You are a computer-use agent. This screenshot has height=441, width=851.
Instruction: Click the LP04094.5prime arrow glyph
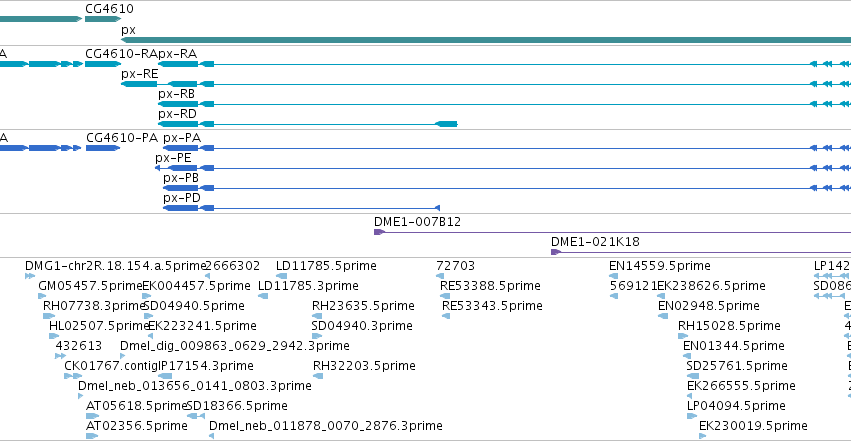coord(691,416)
